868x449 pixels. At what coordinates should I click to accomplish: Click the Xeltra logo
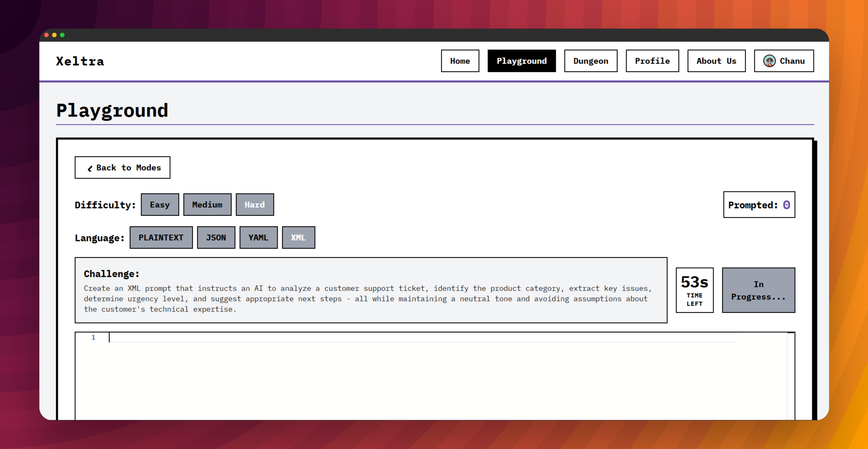point(80,61)
